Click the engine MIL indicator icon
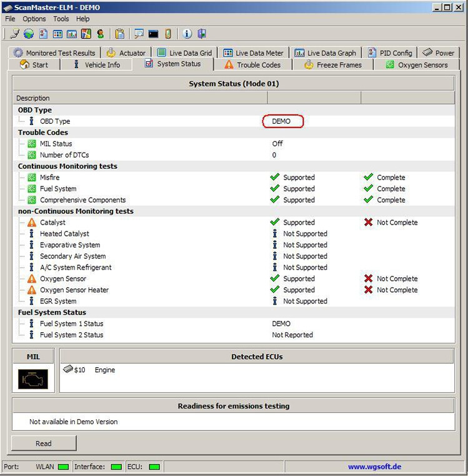This screenshot has width=468, height=476. click(x=33, y=379)
